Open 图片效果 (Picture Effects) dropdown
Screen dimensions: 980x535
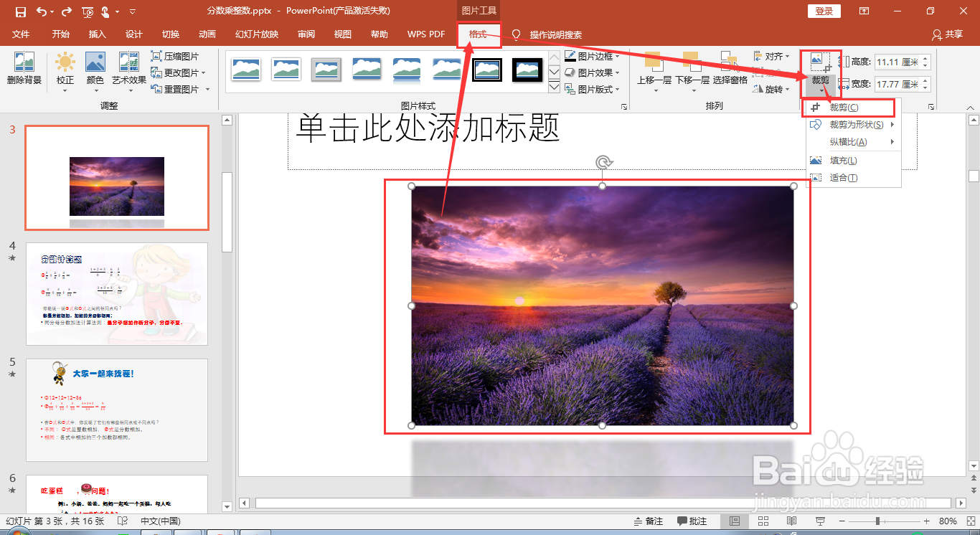592,72
